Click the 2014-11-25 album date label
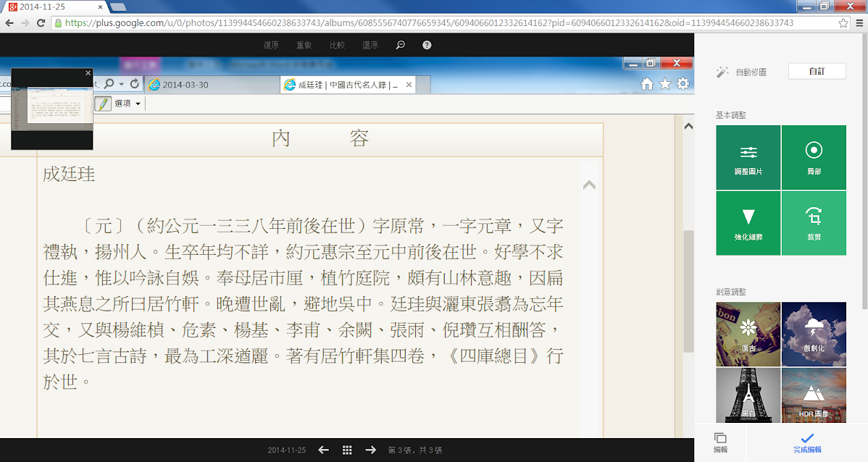 [x=287, y=450]
